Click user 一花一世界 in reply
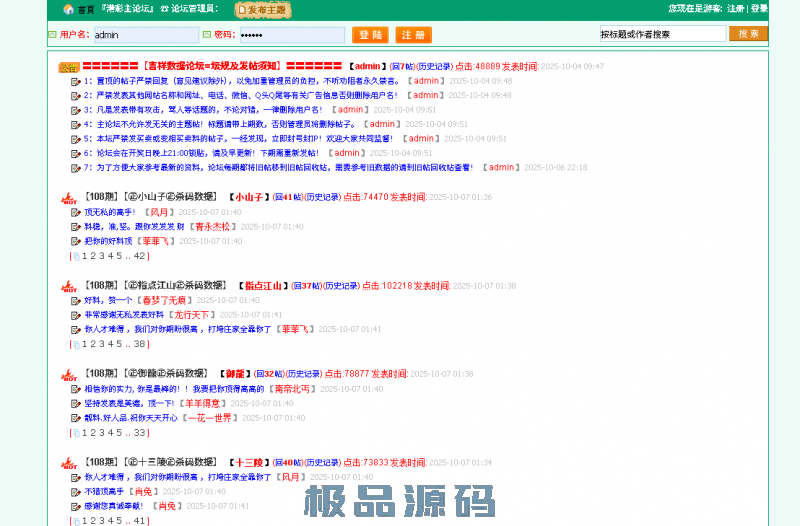 pyautogui.click(x=210, y=418)
